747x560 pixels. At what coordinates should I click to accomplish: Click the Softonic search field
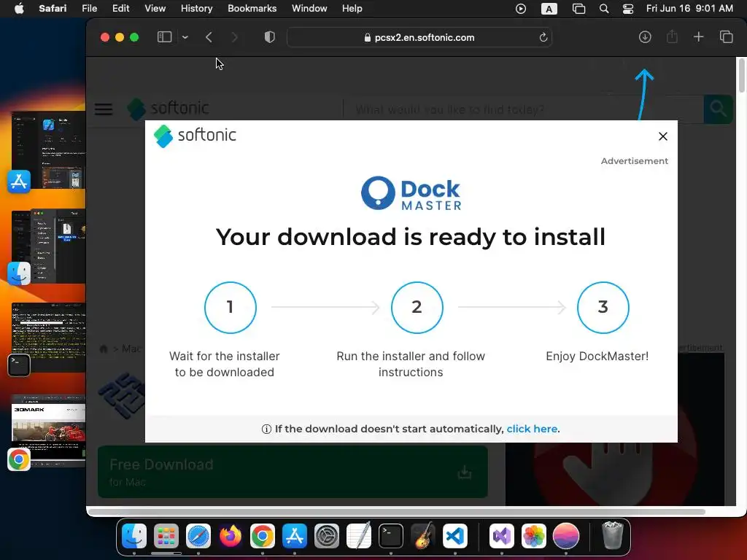click(523, 109)
